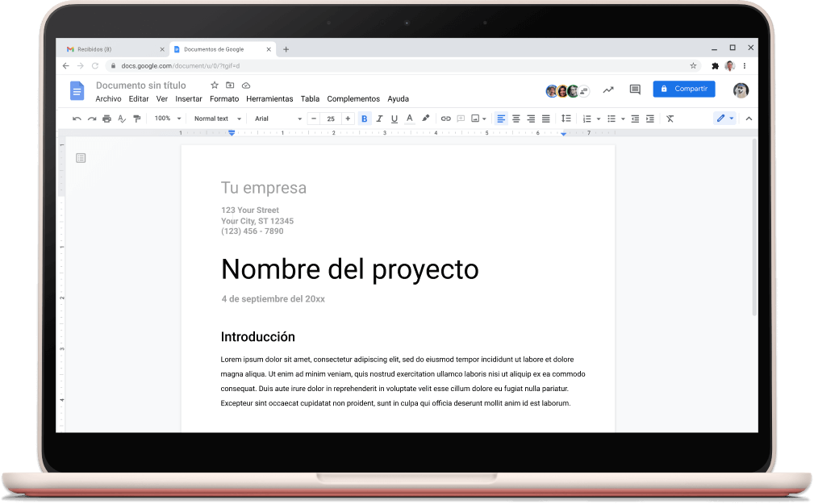Open the Ver menu
This screenshot has height=504, width=814.
point(162,98)
